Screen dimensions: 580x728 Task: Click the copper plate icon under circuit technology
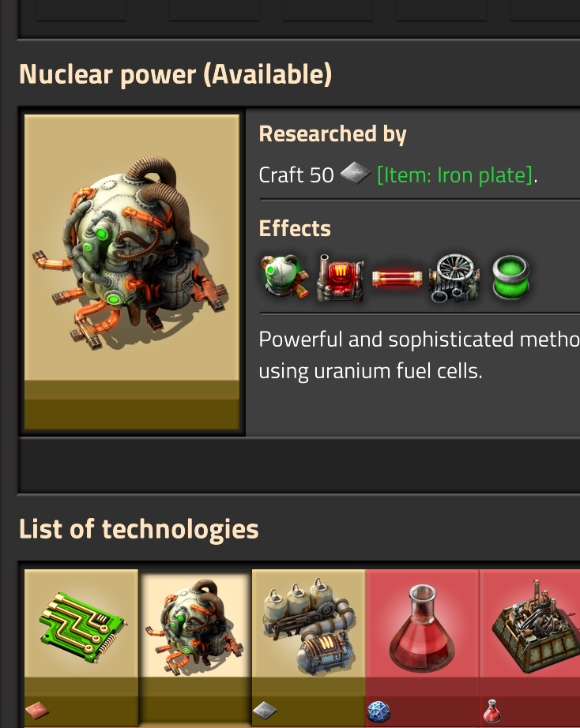[37, 711]
